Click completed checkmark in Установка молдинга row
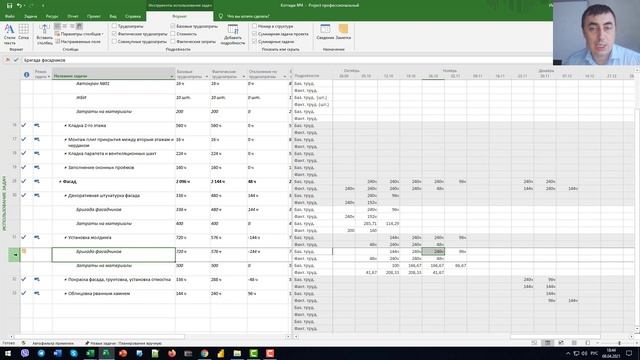 (x=24, y=237)
